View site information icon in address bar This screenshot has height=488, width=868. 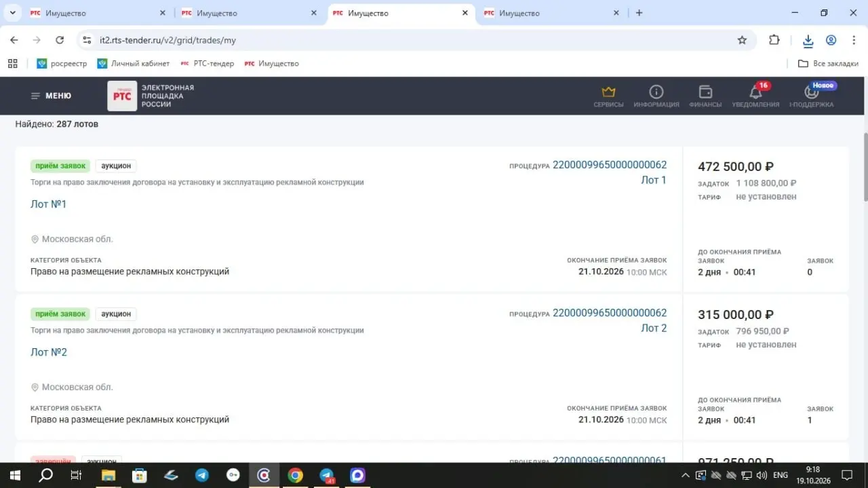[87, 40]
